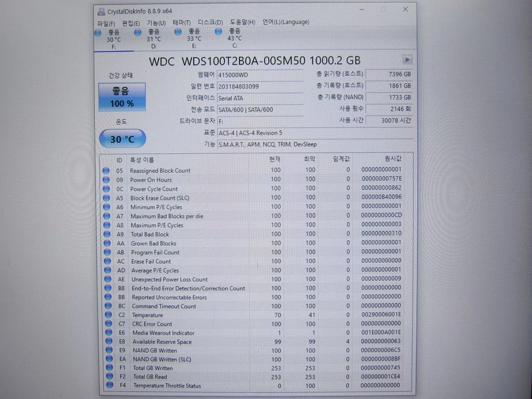The width and height of the screenshot is (532, 399).
Task: Click the status icon for Media Wearout Indicator
Action: 109,332
